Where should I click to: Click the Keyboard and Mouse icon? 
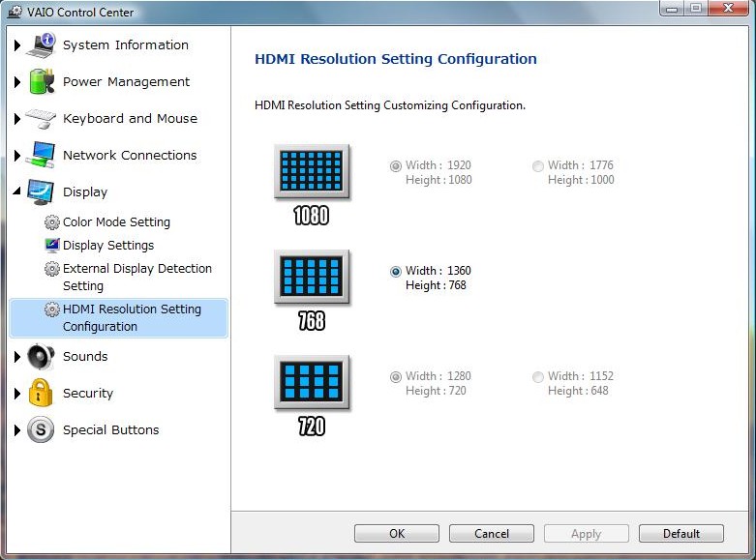click(42, 119)
